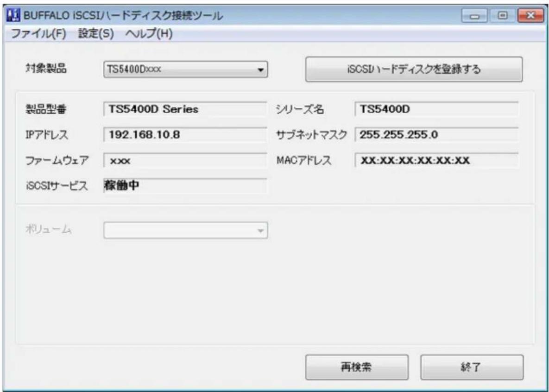Click the ファームウェア field showing xxx
The height and width of the screenshot is (392, 549).
(185, 160)
